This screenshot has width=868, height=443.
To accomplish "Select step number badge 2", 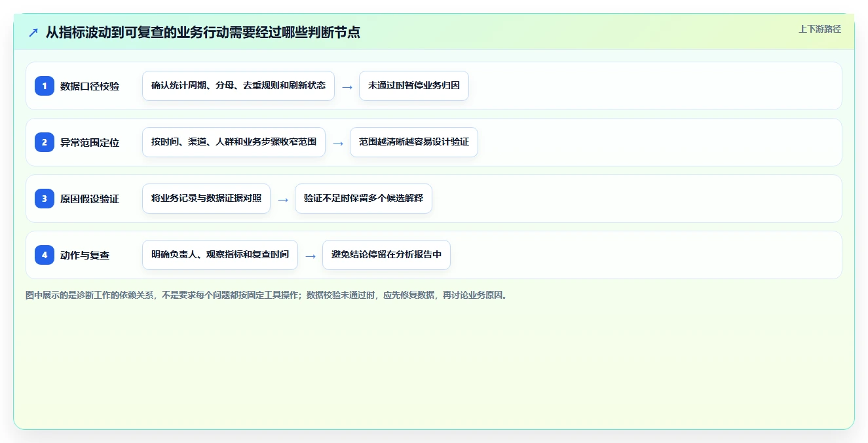I will tap(45, 142).
